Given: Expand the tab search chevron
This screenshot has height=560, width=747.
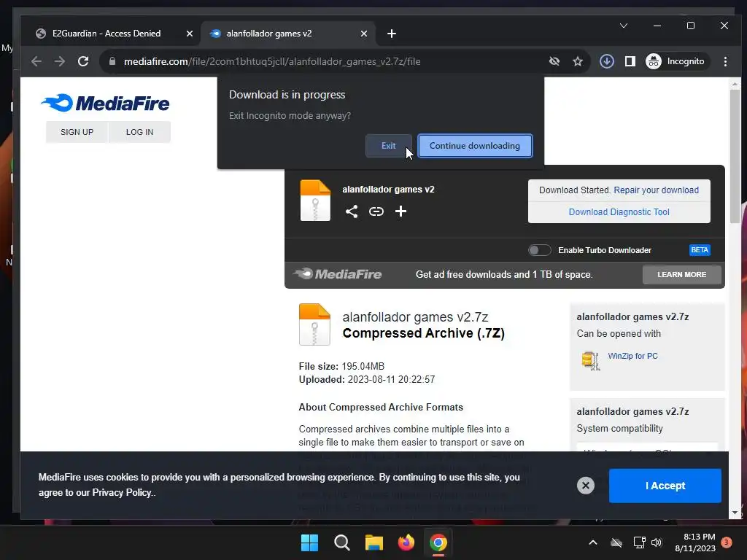Looking at the screenshot, I should [623, 26].
